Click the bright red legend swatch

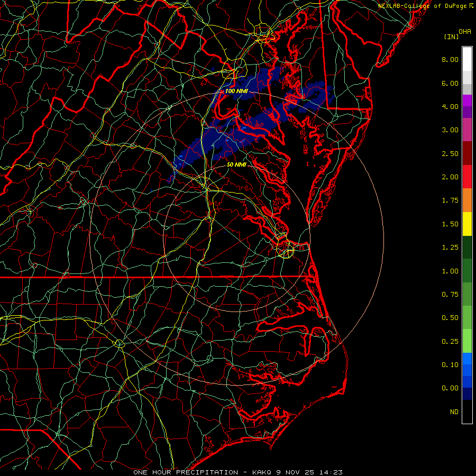[467, 177]
